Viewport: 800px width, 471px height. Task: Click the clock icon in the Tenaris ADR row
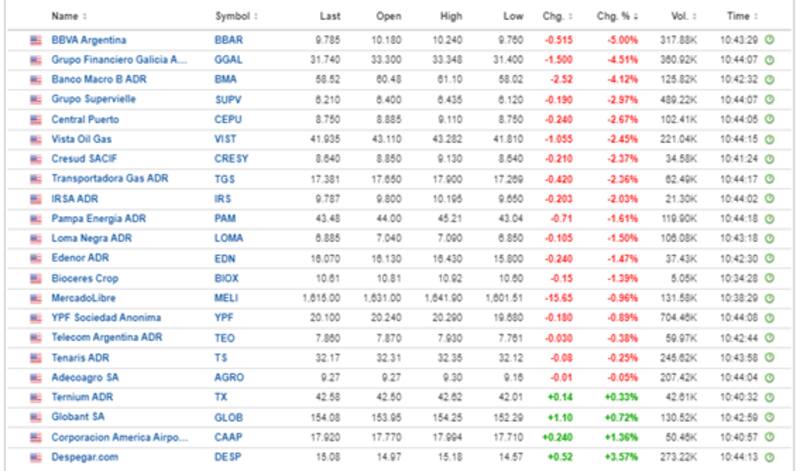(x=770, y=358)
